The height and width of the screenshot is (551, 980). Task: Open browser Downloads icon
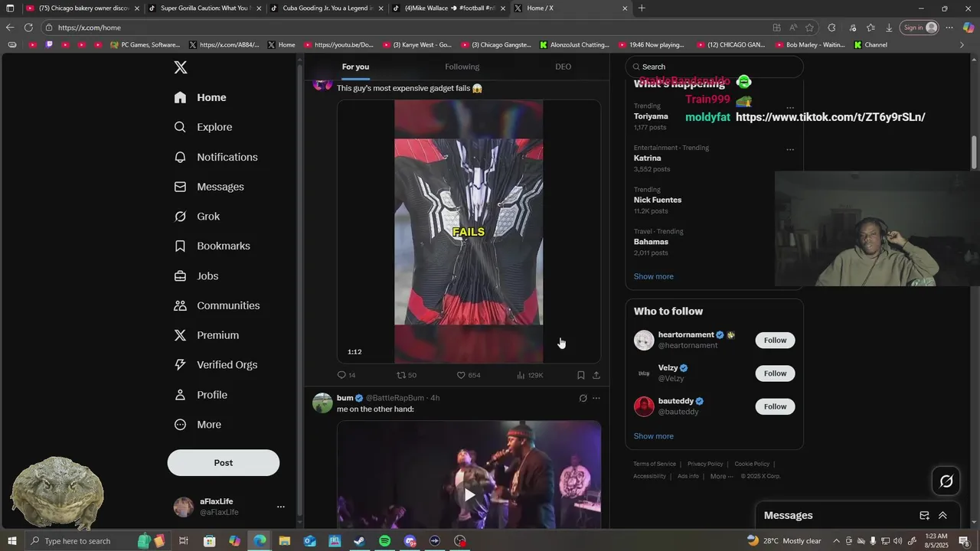889,28
